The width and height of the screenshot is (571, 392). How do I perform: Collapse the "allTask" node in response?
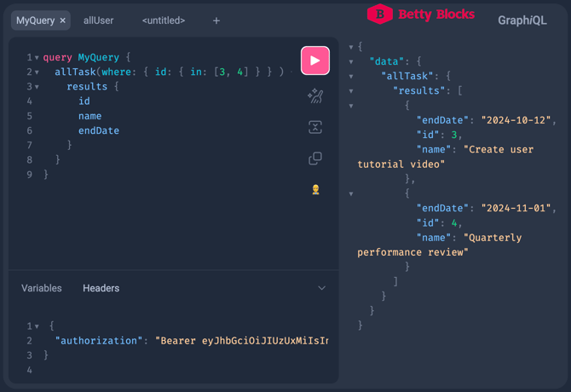(351, 76)
